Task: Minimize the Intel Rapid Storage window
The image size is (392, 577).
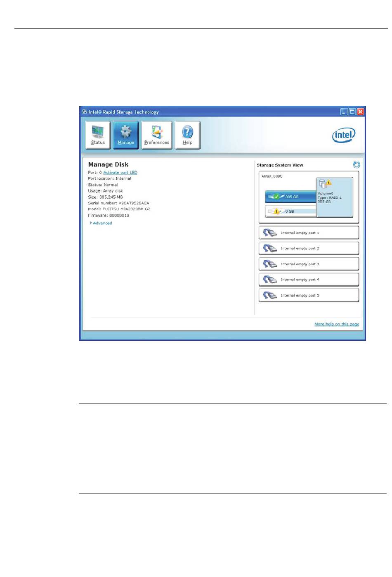Action: pyautogui.click(x=344, y=112)
